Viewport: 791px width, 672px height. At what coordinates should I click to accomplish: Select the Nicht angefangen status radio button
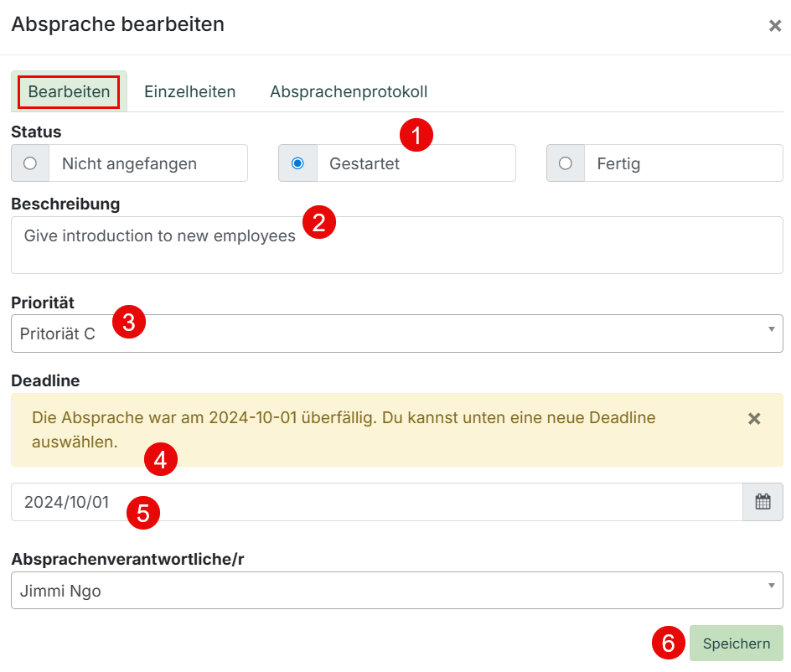point(30,163)
